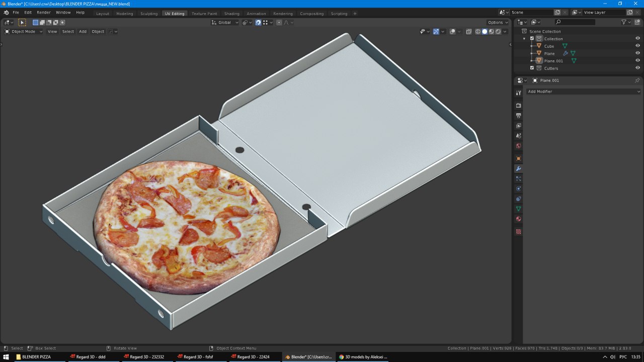
Task: Uncheck the Cutters collection checkbox
Action: [x=532, y=68]
